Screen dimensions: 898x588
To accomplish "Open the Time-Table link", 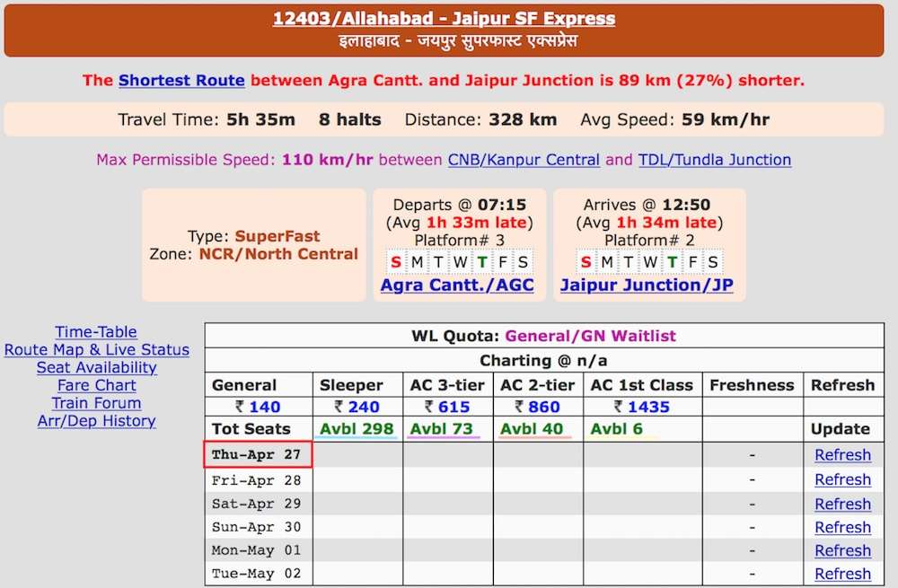I will tap(96, 332).
